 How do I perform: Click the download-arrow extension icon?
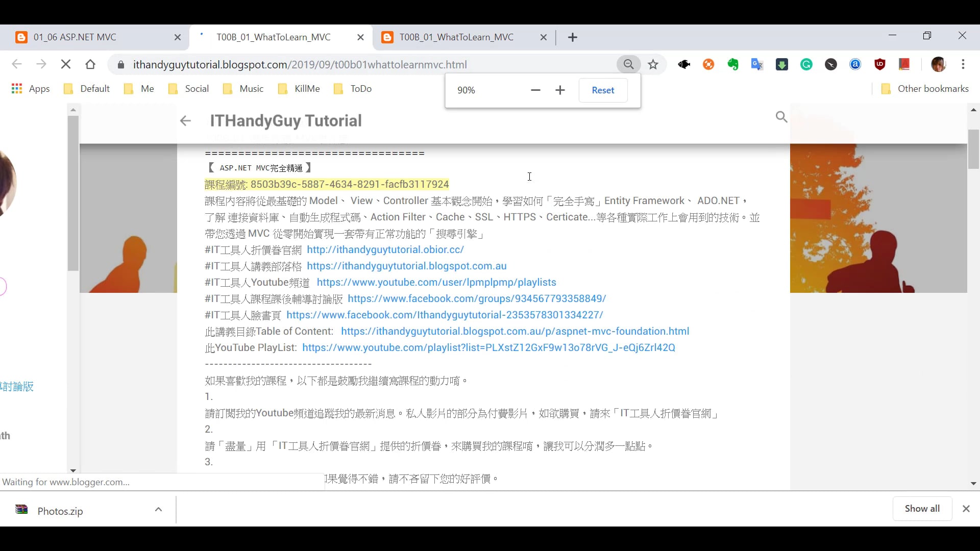tap(782, 64)
